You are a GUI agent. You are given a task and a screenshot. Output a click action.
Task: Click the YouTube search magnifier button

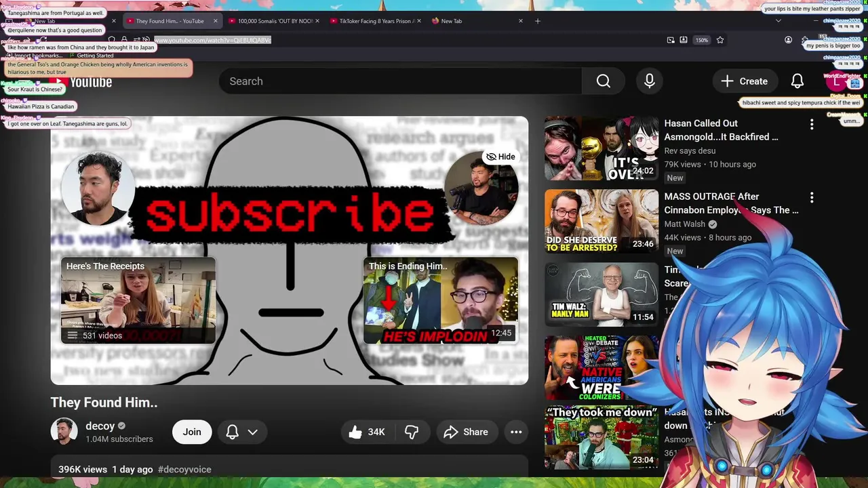(x=603, y=81)
